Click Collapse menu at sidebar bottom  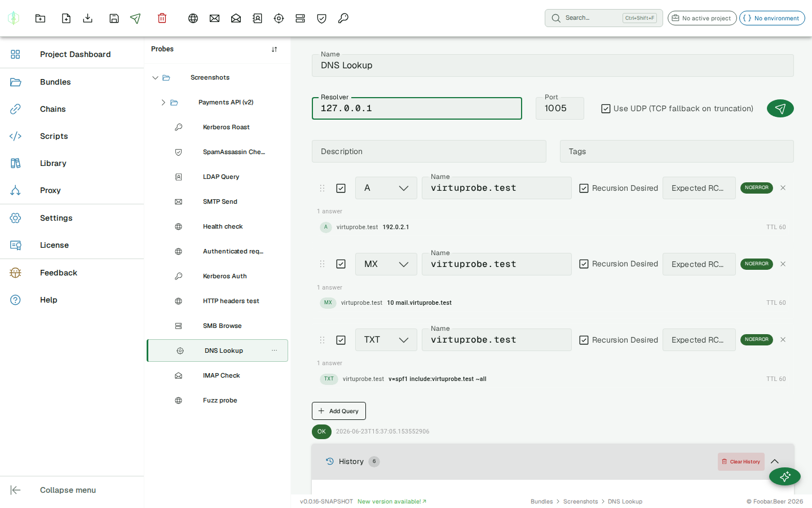[x=72, y=490]
